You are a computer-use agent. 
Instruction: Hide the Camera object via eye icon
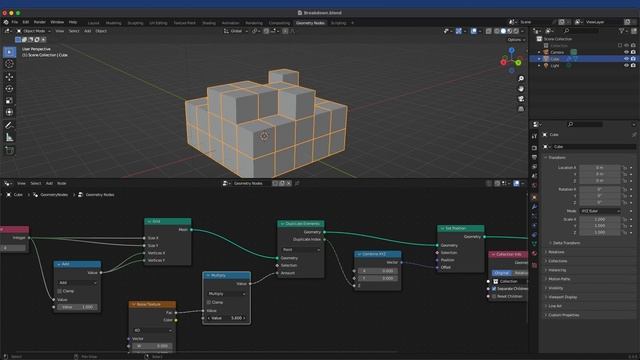626,52
